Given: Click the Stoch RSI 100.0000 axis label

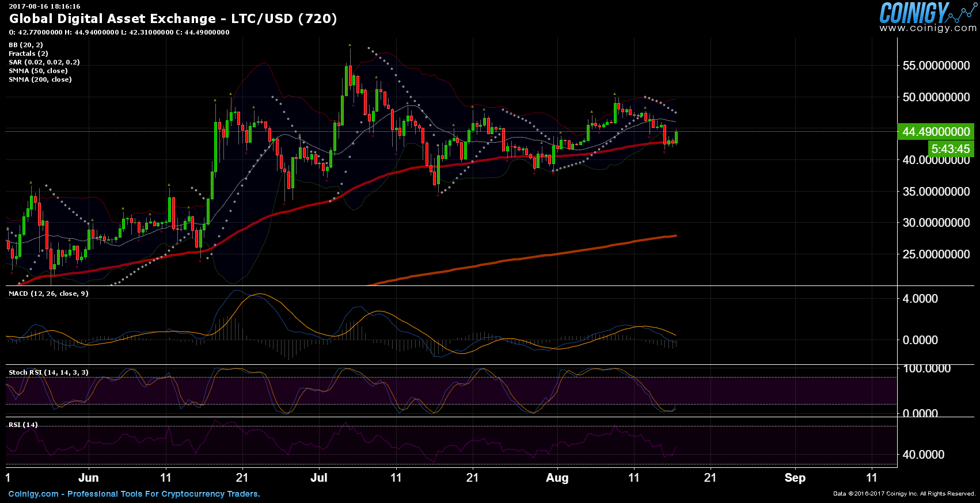Looking at the screenshot, I should tap(926, 368).
